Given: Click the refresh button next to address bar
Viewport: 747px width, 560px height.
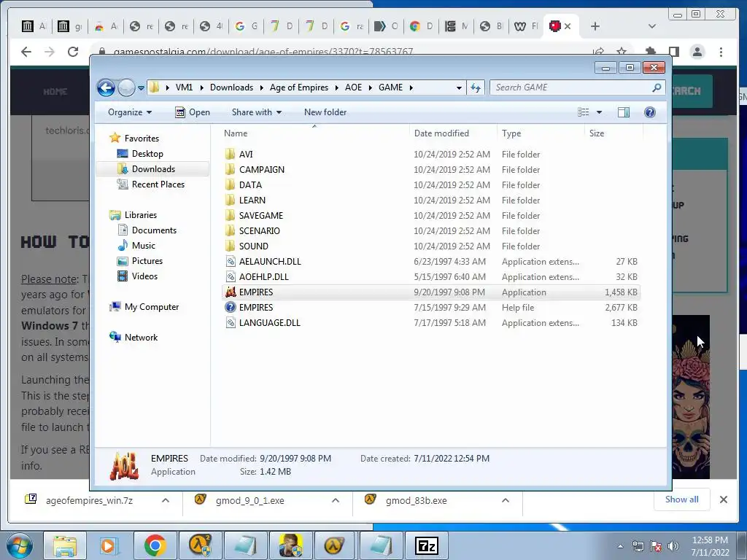Looking at the screenshot, I should [476, 87].
